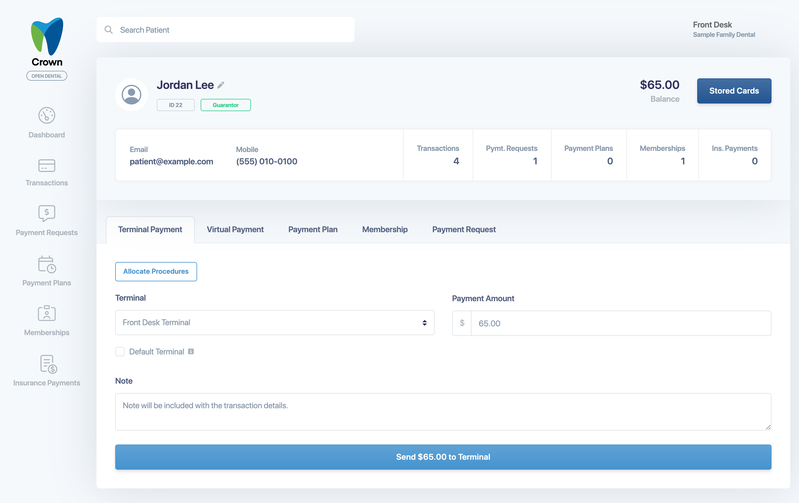Viewport: 799px width, 503px height.
Task: Switch to the Payment Plan tab
Action: 313,229
